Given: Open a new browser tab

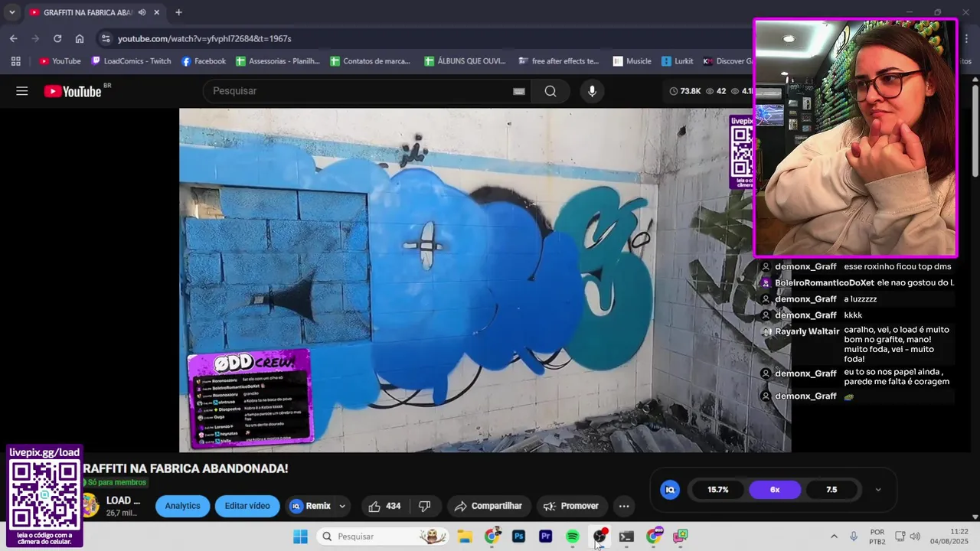Looking at the screenshot, I should [x=178, y=12].
